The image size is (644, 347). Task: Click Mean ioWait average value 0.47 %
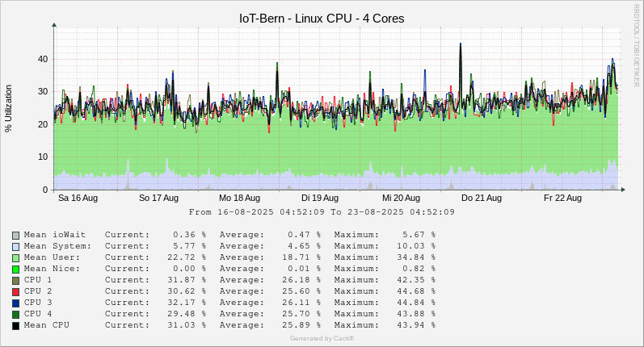coord(304,235)
